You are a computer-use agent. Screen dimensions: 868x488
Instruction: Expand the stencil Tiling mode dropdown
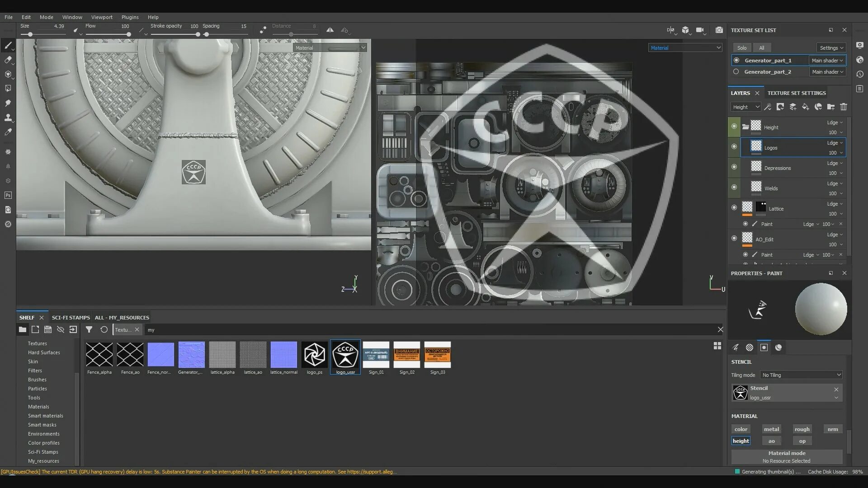(801, 375)
